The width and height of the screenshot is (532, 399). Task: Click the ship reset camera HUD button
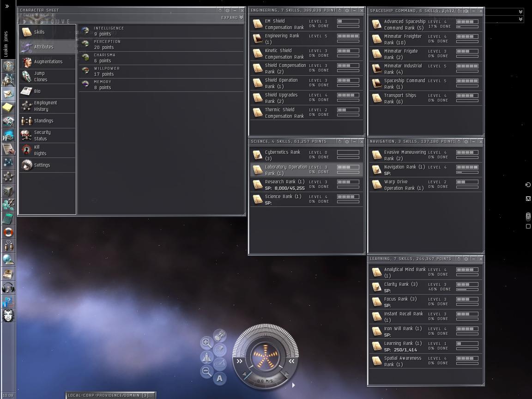click(x=206, y=357)
